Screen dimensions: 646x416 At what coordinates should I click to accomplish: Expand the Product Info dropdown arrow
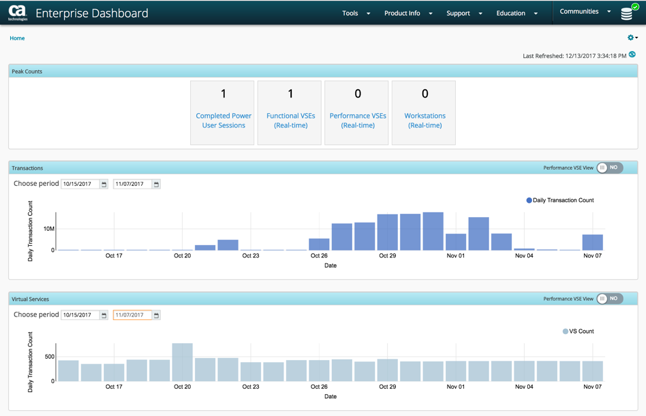tap(431, 14)
